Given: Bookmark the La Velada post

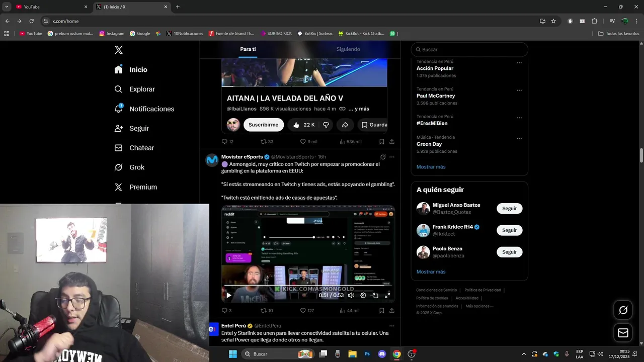Looking at the screenshot, I should (382, 142).
